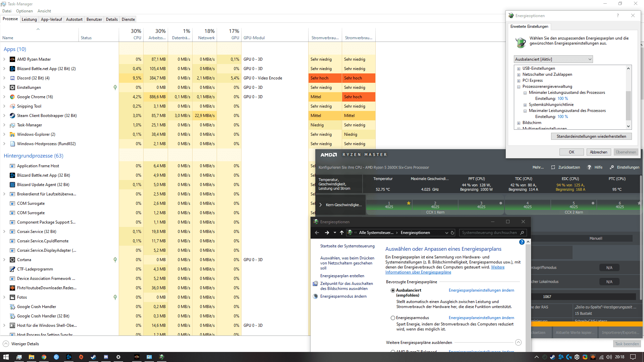Open Discord from the taskbar
The height and width of the screenshot is (362, 644).
106,357
